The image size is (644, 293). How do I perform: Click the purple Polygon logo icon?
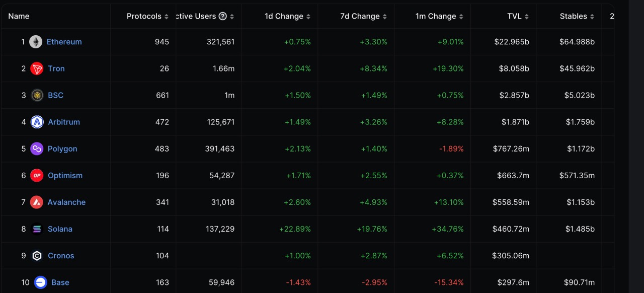[x=37, y=149]
